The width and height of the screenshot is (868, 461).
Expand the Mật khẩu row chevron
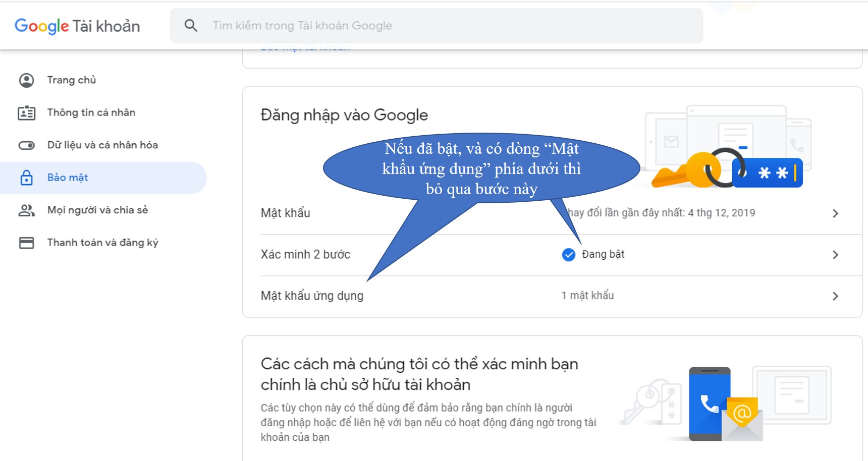(835, 213)
